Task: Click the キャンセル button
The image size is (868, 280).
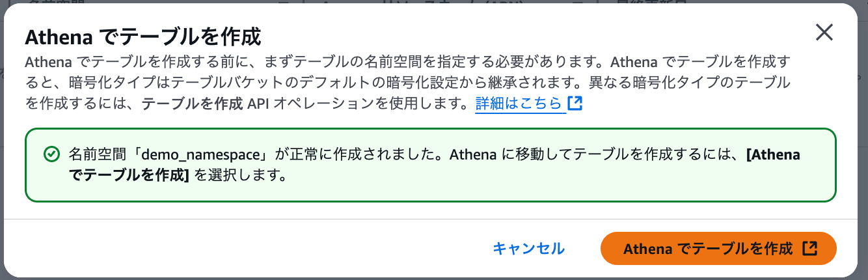Action: [528, 248]
